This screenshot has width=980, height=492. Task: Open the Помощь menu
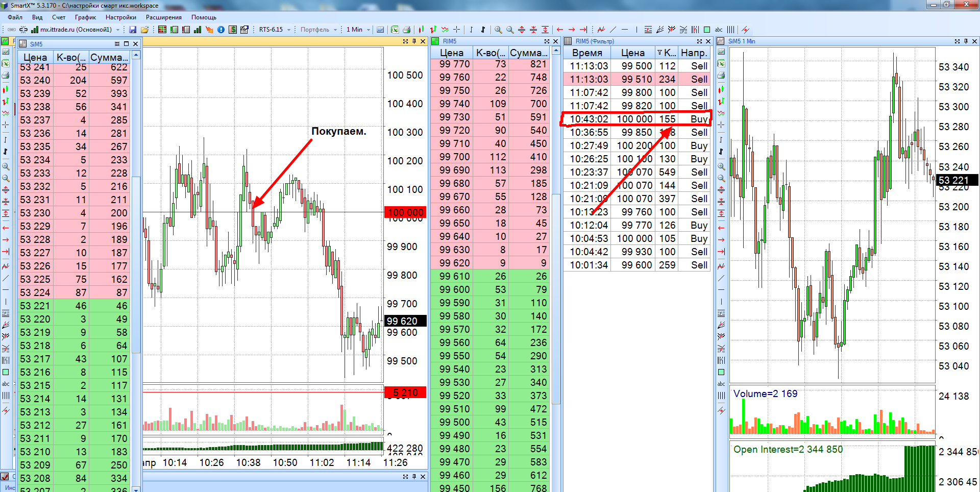pyautogui.click(x=204, y=17)
